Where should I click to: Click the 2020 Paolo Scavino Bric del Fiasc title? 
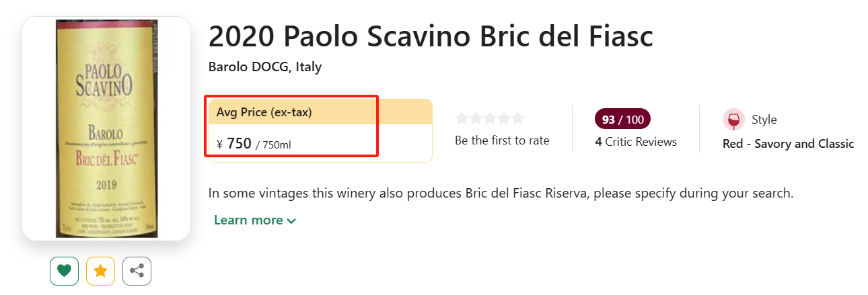[x=431, y=36]
